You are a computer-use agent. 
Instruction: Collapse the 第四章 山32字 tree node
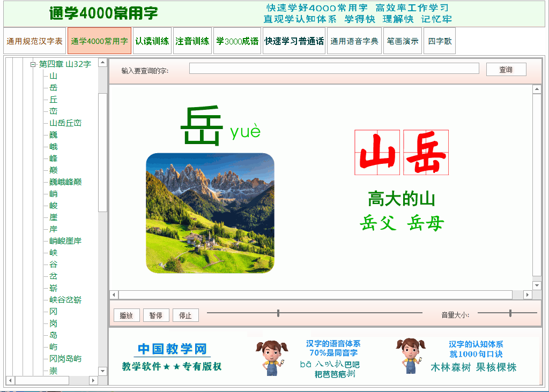click(33, 64)
